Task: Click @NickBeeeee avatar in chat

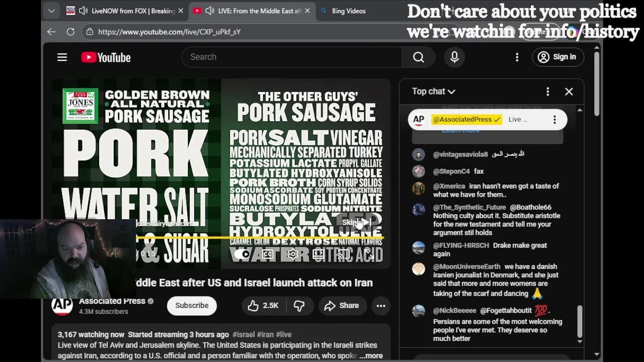Action: (x=419, y=311)
